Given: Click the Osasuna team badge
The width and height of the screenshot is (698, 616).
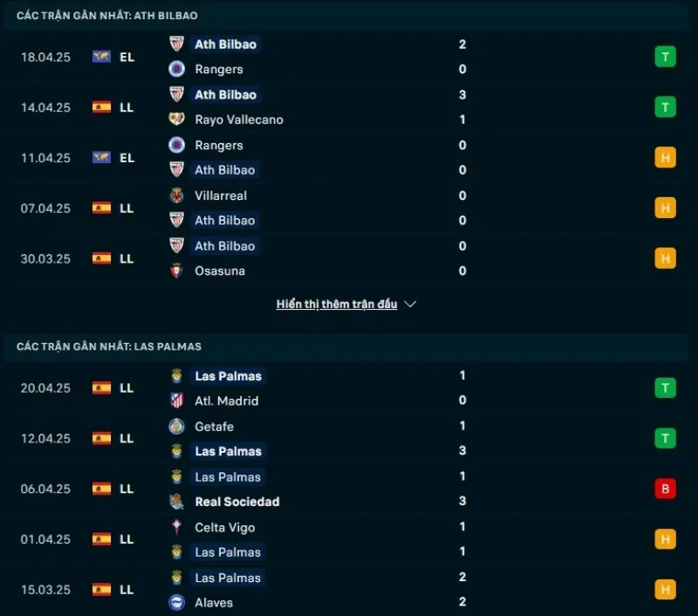Looking at the screenshot, I should click(x=176, y=270).
